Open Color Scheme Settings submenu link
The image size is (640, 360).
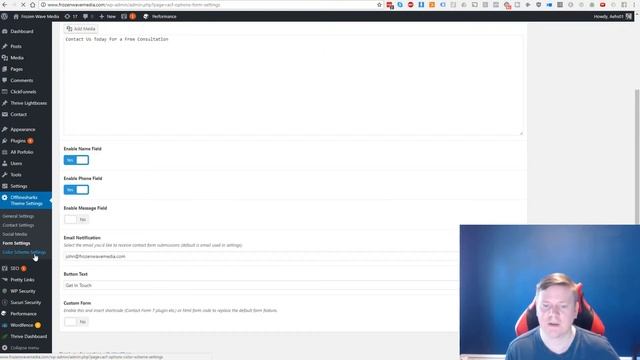pos(24,252)
